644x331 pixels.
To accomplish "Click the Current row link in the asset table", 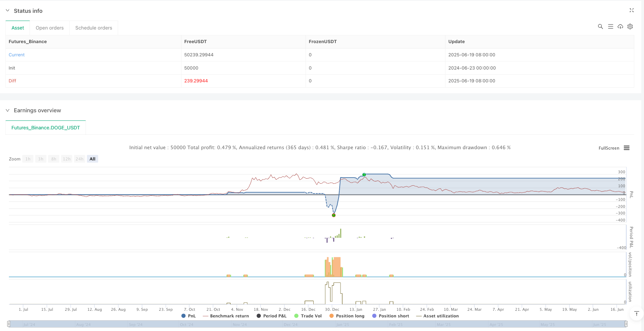I will coord(17,55).
